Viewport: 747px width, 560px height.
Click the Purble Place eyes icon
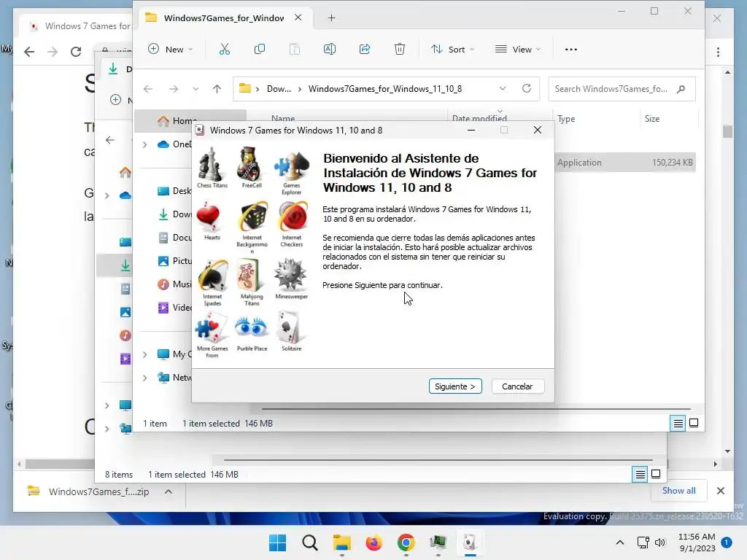pos(252,327)
